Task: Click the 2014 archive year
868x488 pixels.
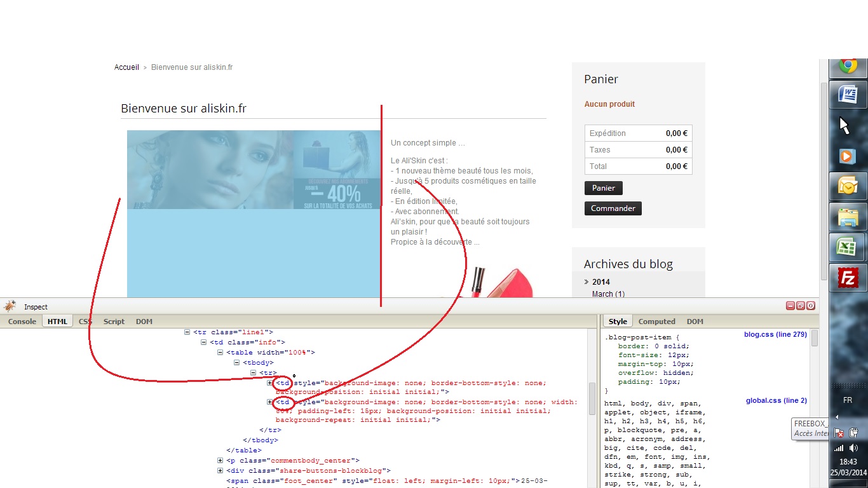Action: pyautogui.click(x=600, y=282)
